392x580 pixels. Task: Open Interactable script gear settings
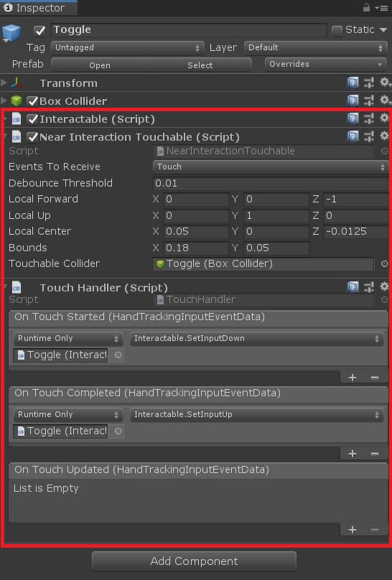click(x=384, y=118)
